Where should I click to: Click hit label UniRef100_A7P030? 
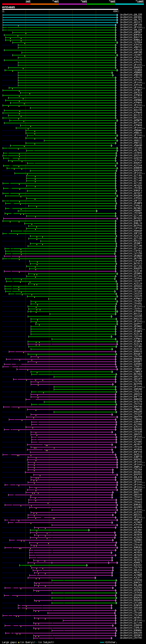tap(131, 45)
